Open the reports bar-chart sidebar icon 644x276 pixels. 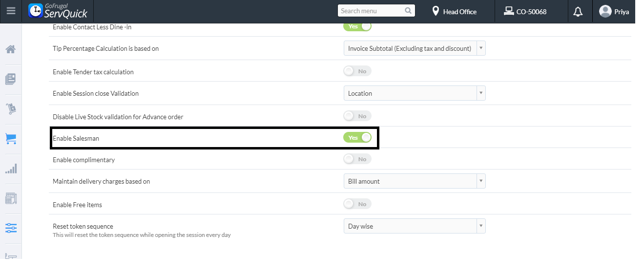coord(11,169)
